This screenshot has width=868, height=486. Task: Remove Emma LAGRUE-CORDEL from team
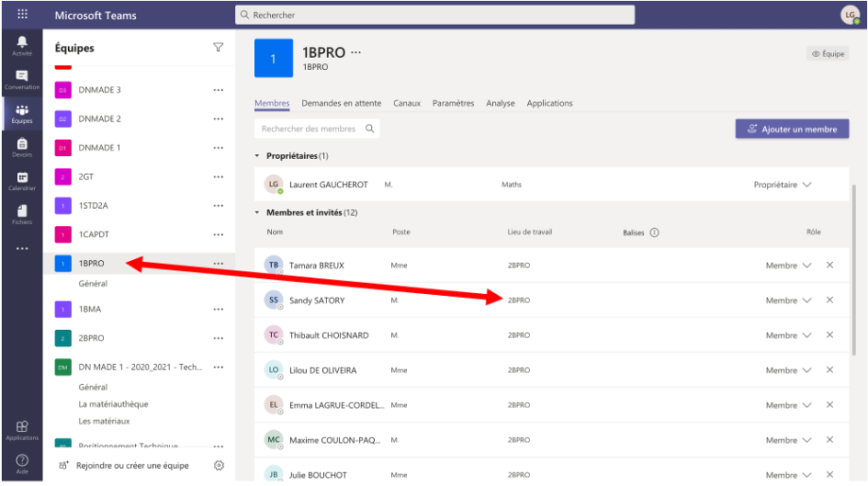pyautogui.click(x=829, y=404)
